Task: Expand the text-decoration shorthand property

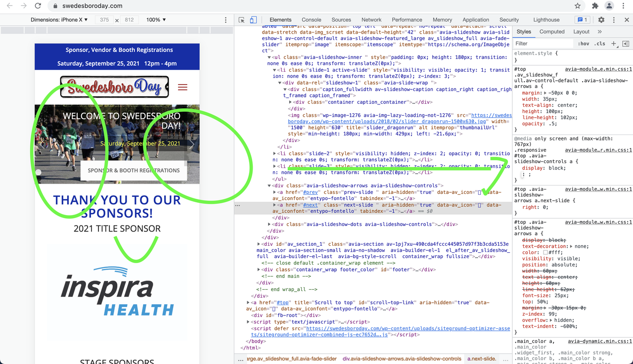Action: 571,246
